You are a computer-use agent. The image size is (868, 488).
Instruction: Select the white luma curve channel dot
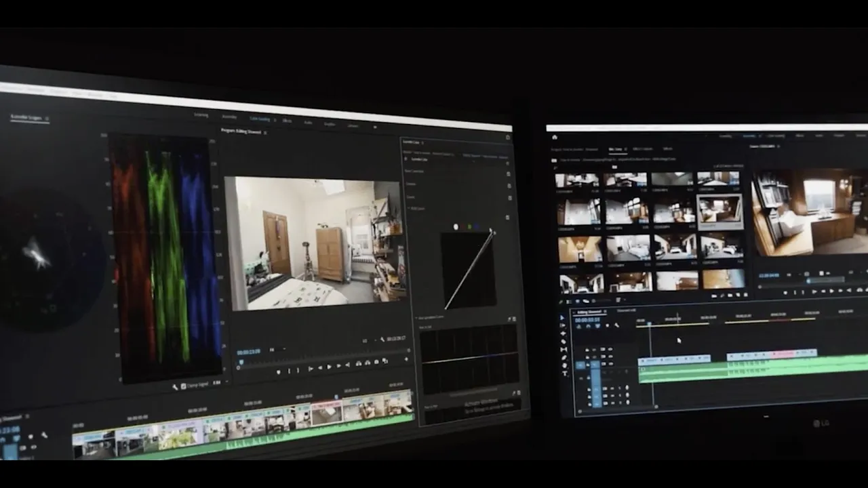pyautogui.click(x=456, y=226)
